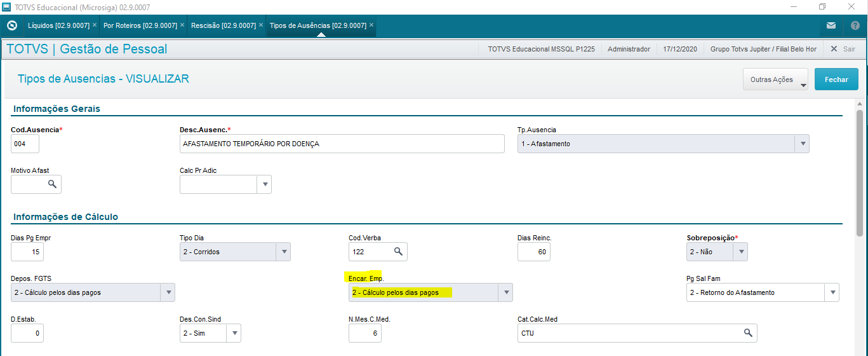Image resolution: width=868 pixels, height=356 pixels.
Task: Click the Motivo Afast search magnifier
Action: point(52,184)
